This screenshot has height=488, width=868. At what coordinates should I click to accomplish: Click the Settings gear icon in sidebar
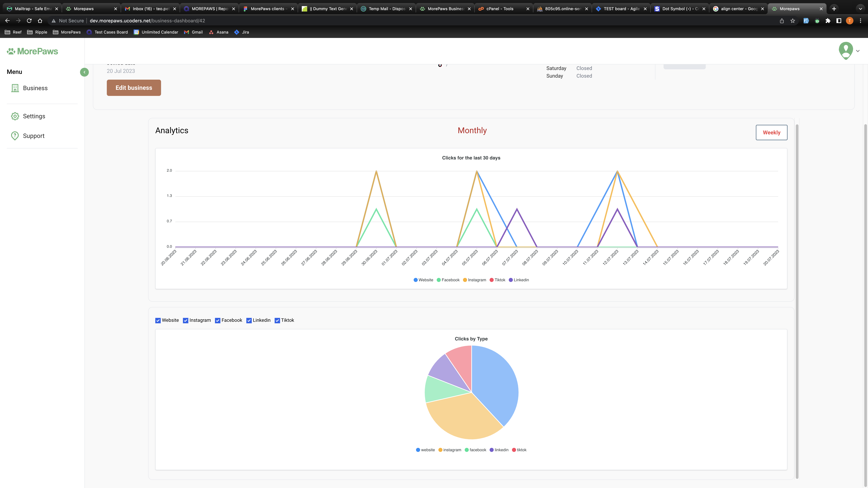point(15,116)
